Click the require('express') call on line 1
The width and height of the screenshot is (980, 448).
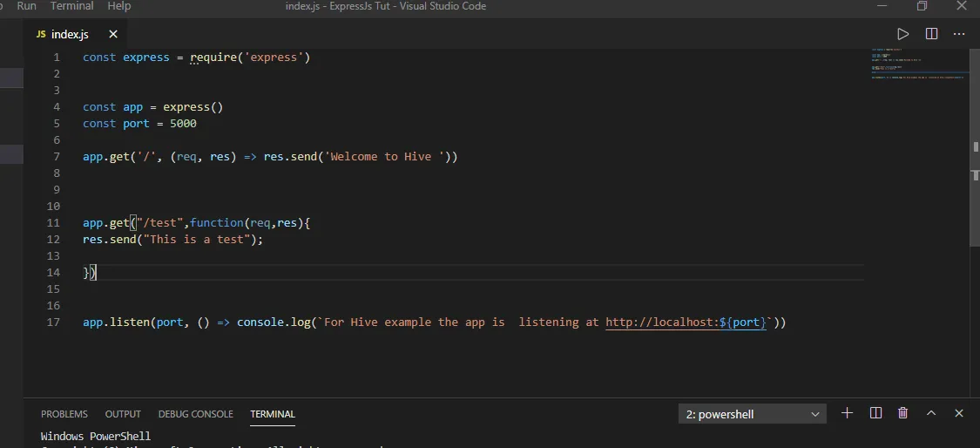250,57
